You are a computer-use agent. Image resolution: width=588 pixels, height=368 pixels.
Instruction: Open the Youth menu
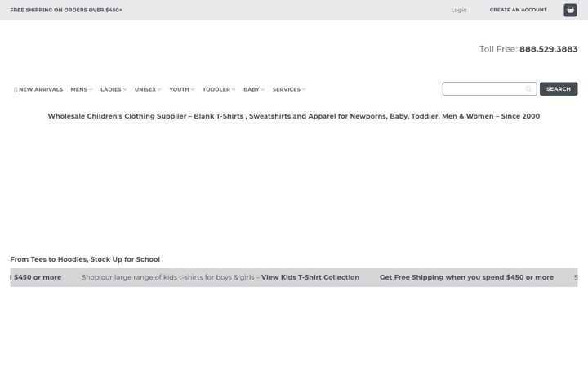[181, 89]
